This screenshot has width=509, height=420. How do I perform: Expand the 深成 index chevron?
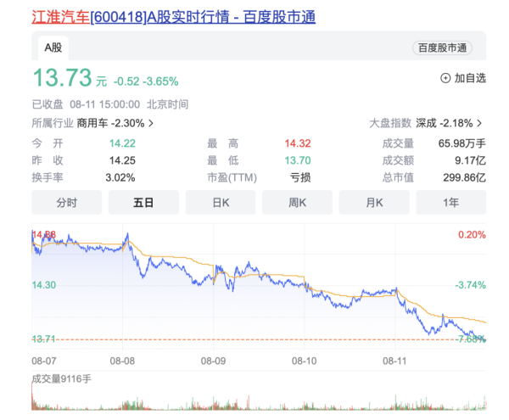[481, 123]
